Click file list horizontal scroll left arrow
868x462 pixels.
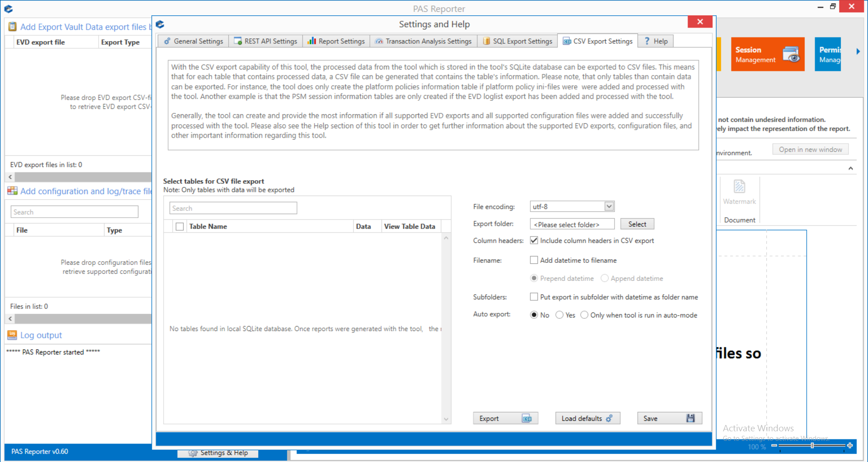pyautogui.click(x=10, y=318)
